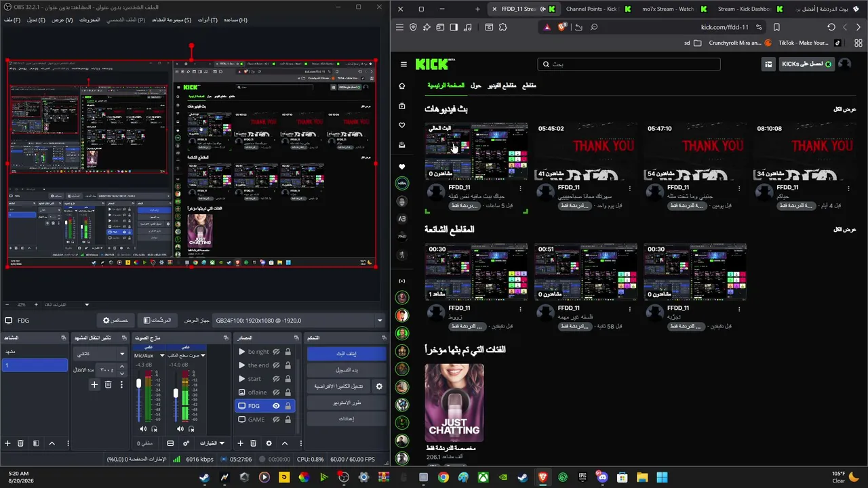Open the OBS preview zoom percentage dropdown
This screenshot has width=868, height=488.
(87, 305)
